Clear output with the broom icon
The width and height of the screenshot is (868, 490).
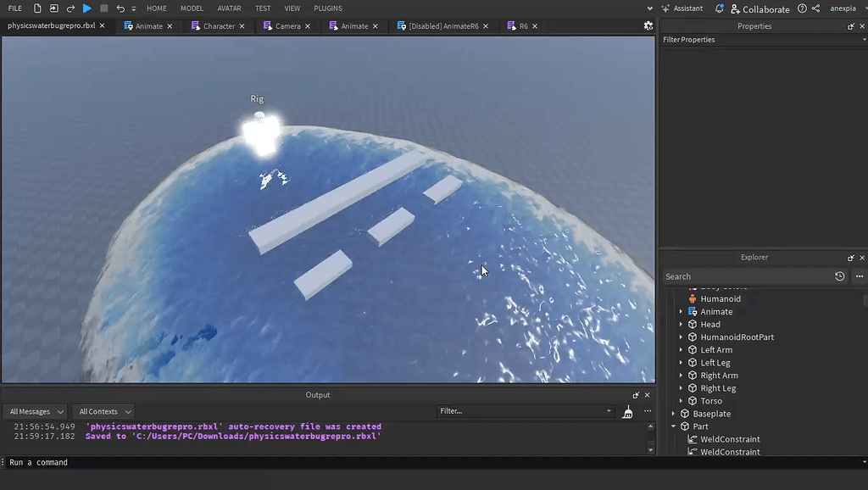627,411
